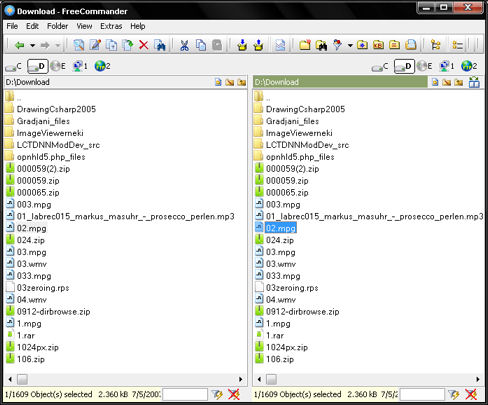This screenshot has height=405, width=488.
Task: Click the left status bar clear-filter red X
Action: tap(234, 395)
